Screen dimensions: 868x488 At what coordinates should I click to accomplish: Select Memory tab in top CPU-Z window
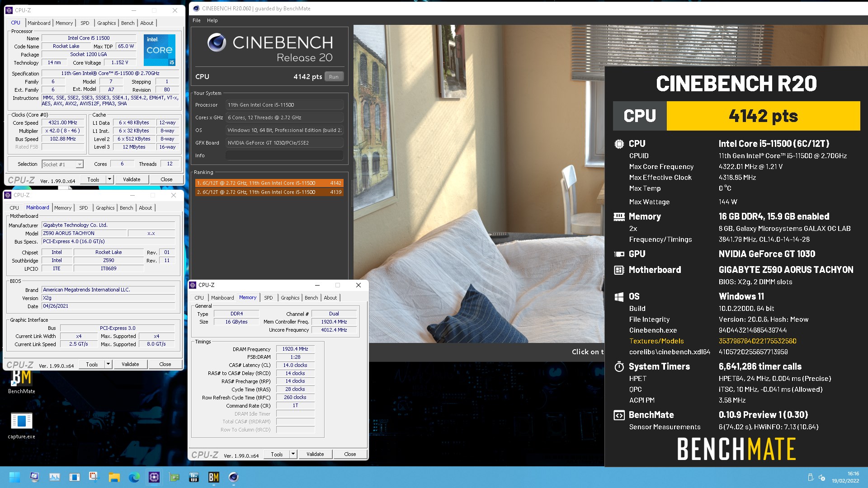click(x=64, y=23)
